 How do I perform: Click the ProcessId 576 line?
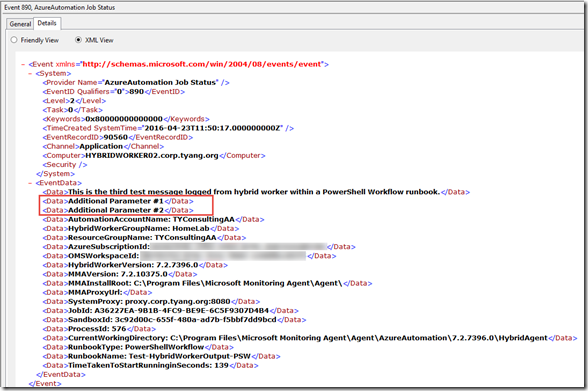(99, 329)
